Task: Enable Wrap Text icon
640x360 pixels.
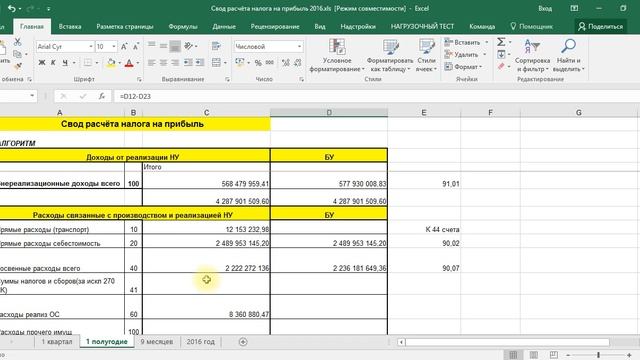Action: [216, 46]
